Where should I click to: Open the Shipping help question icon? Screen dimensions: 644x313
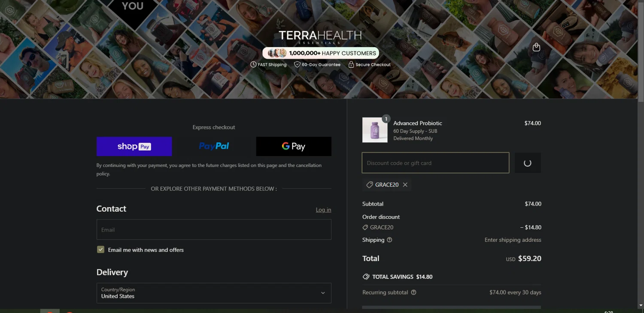coord(389,240)
